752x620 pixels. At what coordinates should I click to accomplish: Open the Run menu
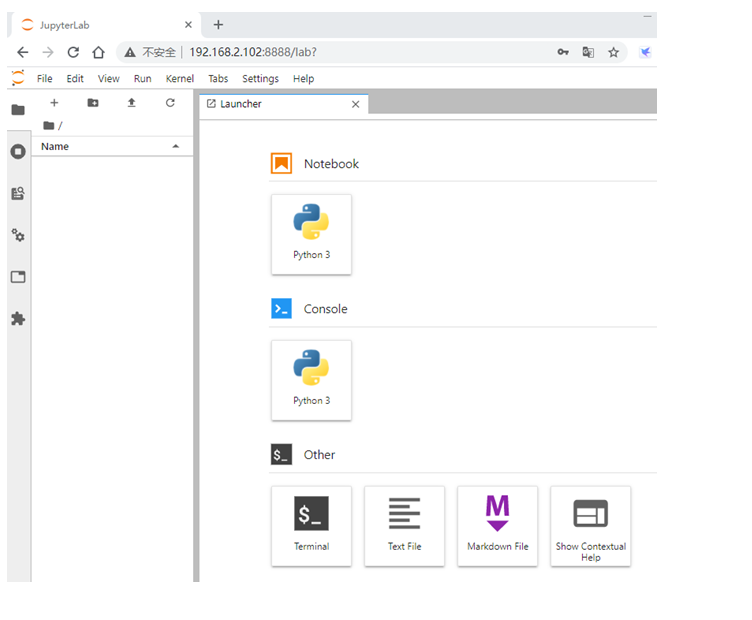142,78
